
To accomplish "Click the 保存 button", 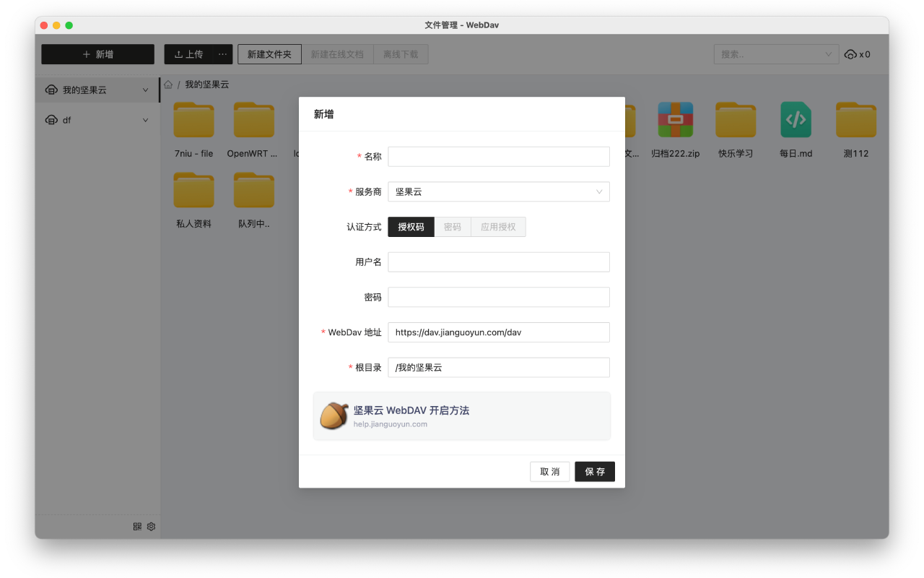I will 595,472.
